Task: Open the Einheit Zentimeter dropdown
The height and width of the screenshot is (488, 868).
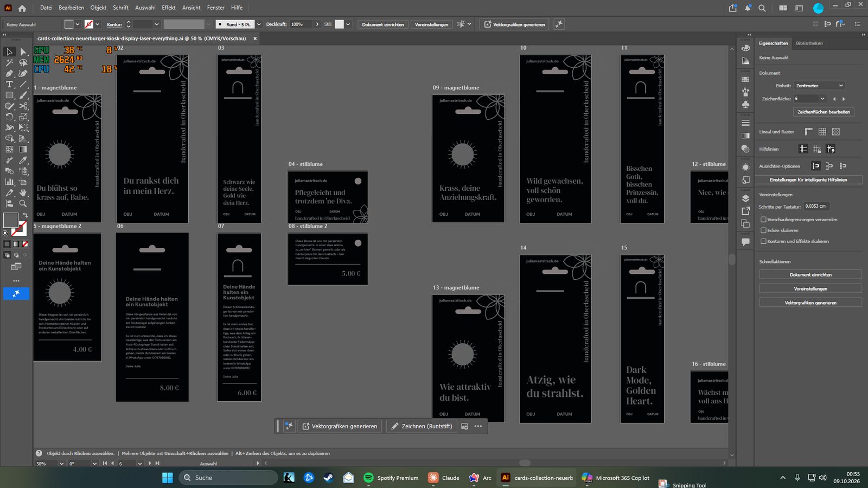Action: coord(819,86)
